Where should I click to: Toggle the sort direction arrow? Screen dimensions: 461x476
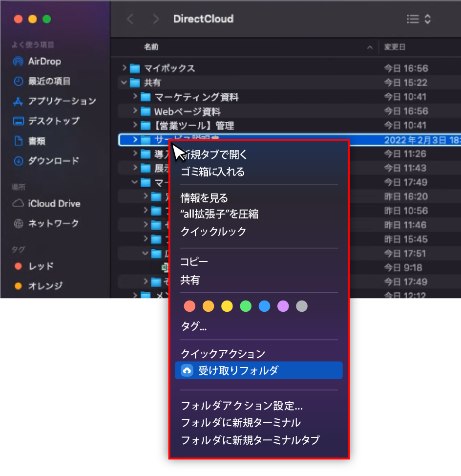(x=370, y=47)
